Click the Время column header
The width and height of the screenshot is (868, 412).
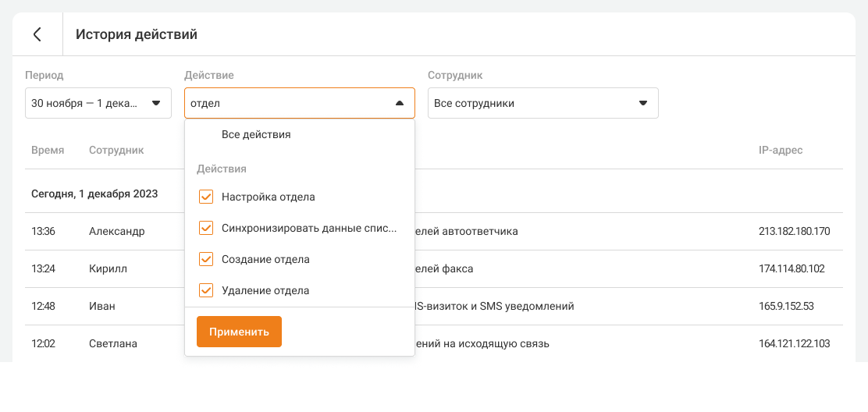(x=48, y=150)
